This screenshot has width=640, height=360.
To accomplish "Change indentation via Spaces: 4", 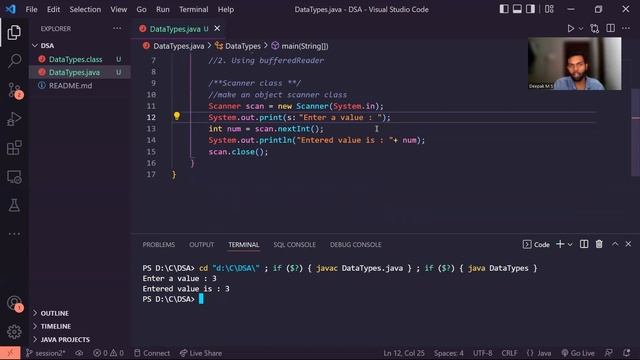I will [x=449, y=353].
